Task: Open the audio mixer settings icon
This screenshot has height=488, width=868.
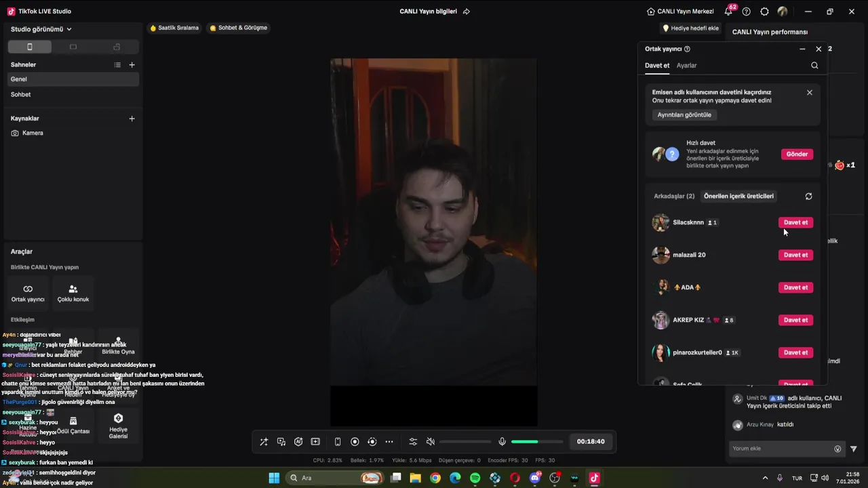Action: 413,442
